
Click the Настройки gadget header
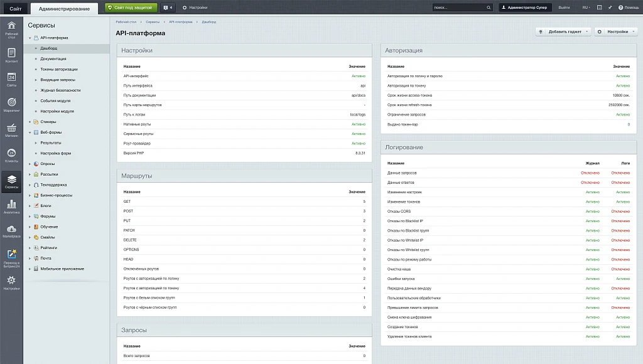(244, 50)
